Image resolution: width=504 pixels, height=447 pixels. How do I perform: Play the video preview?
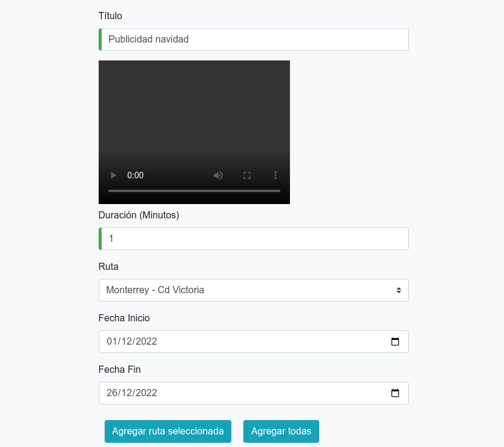(113, 175)
